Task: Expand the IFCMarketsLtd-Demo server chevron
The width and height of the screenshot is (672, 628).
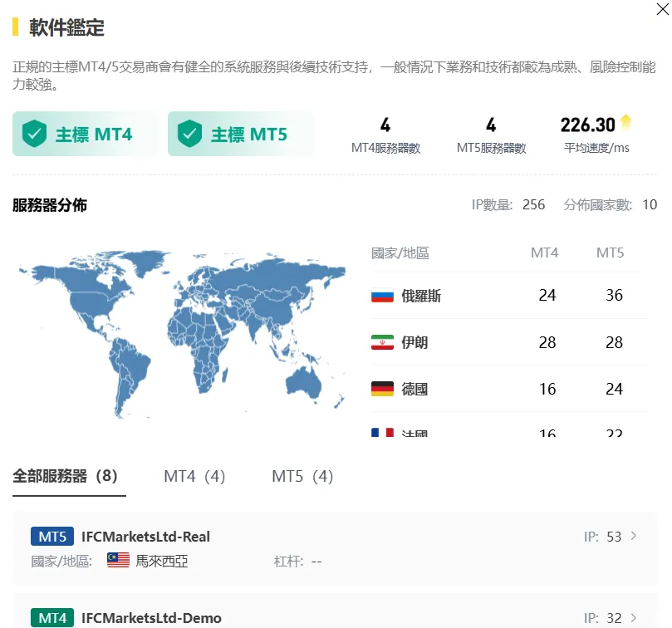Action: coord(634,618)
